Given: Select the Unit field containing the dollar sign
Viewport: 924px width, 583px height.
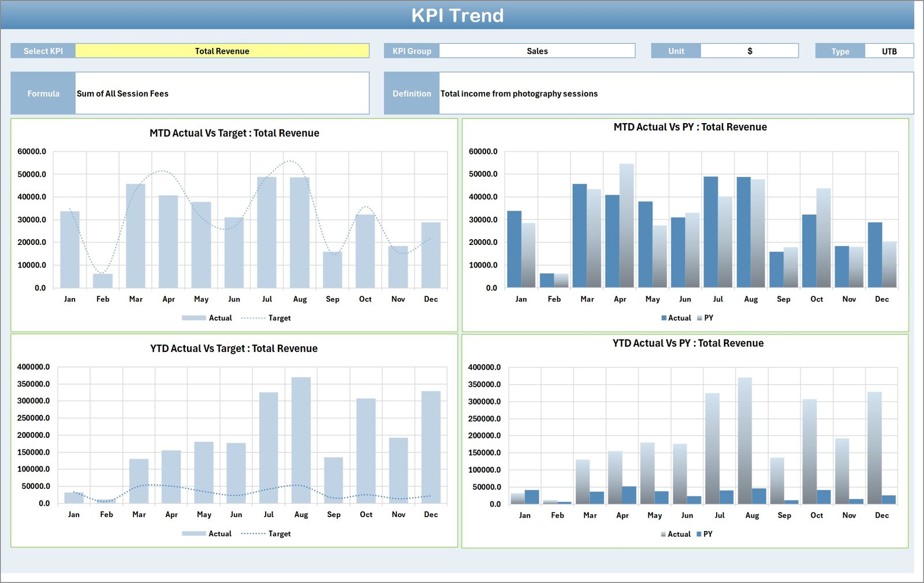Looking at the screenshot, I should pyautogui.click(x=749, y=51).
